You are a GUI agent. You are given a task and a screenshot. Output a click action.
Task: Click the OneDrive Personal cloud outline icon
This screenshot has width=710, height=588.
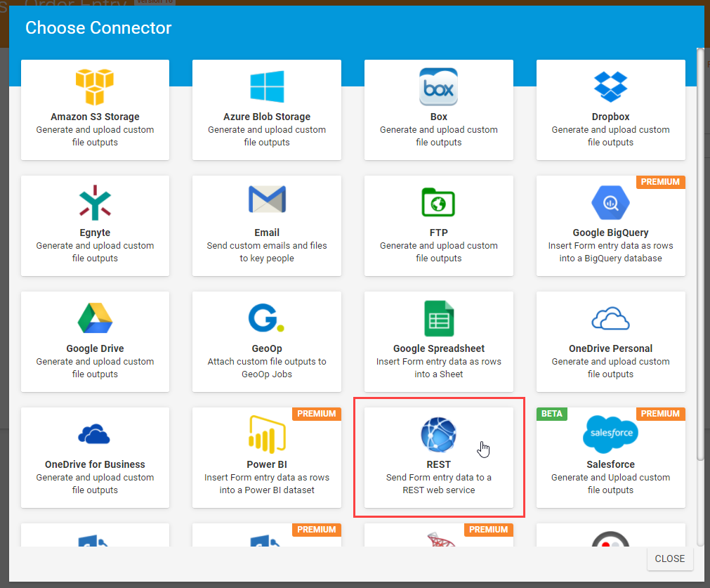coord(610,318)
